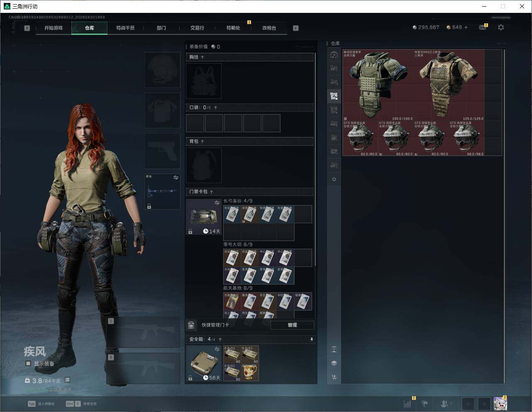Select primary weapon slot 2
Viewport: 532px width, 412px height.
(144, 369)
